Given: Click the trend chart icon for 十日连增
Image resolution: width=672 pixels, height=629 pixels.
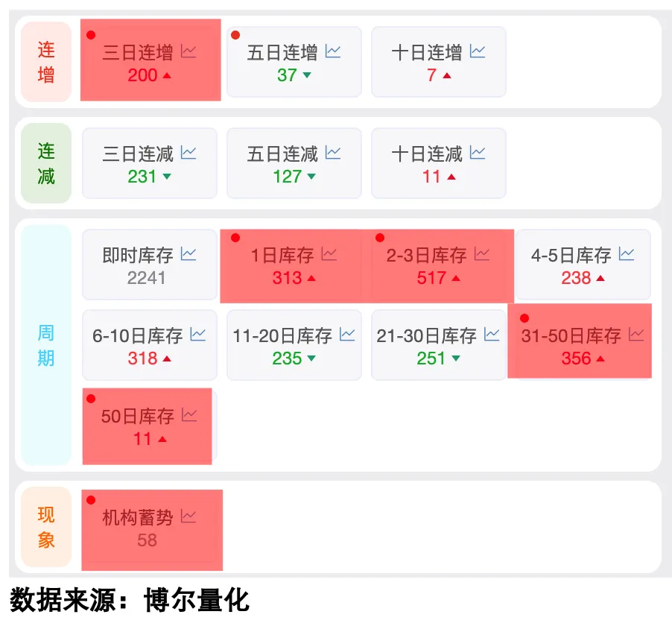Looking at the screenshot, I should (478, 51).
